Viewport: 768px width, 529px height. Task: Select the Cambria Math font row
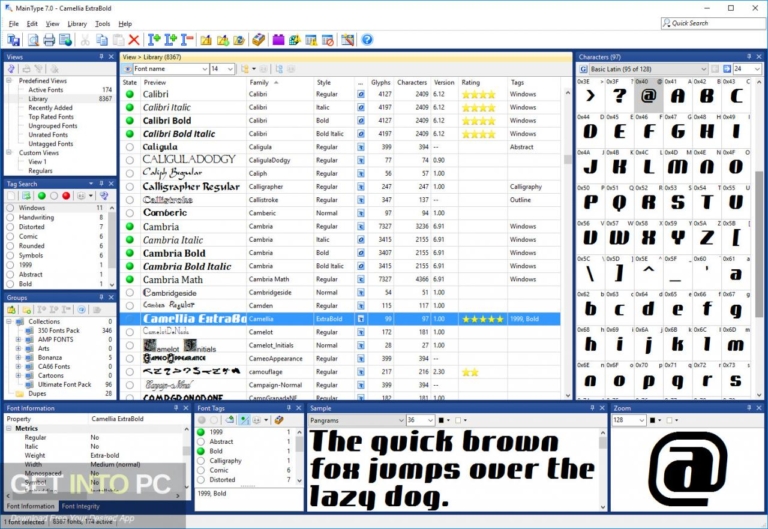pyautogui.click(x=340, y=279)
